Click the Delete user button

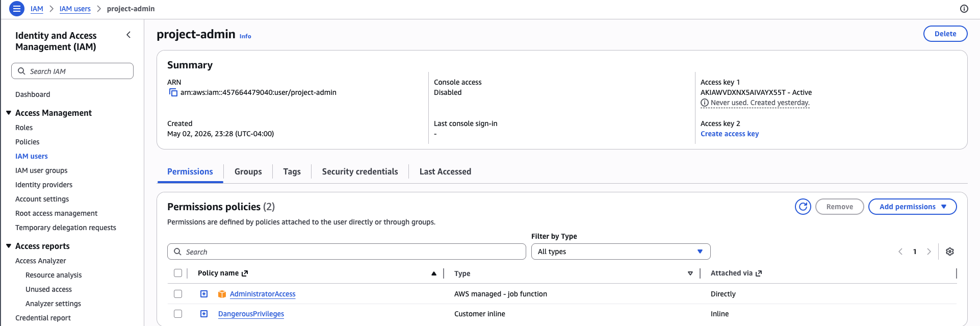point(945,34)
